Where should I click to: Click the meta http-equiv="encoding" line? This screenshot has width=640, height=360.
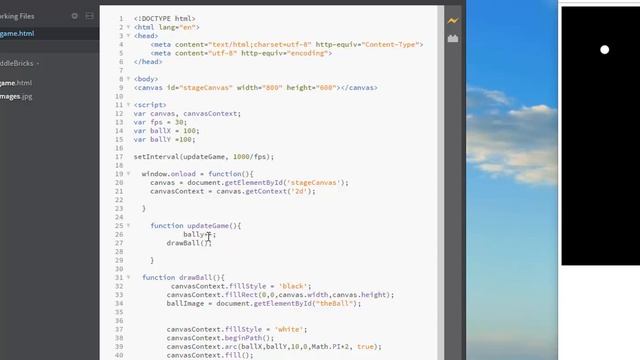(x=241, y=53)
